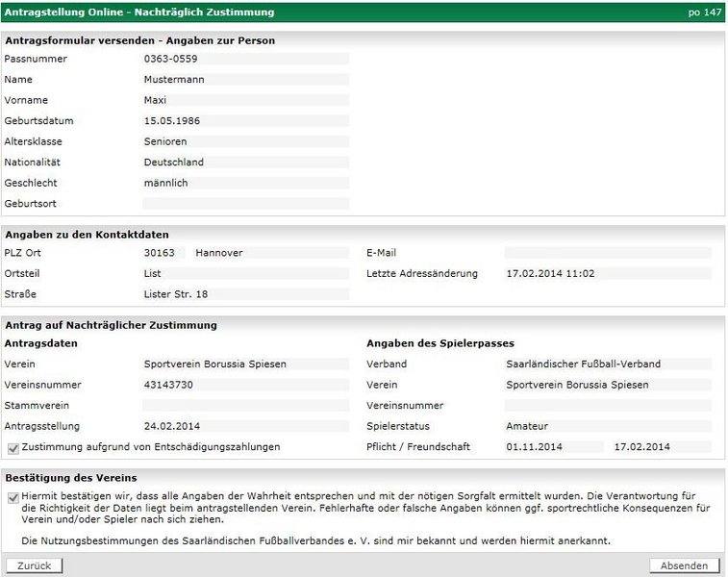Screen dimensions: 728x577
Task: Click the Spielerstatus field showing Amateur
Action: point(607,426)
